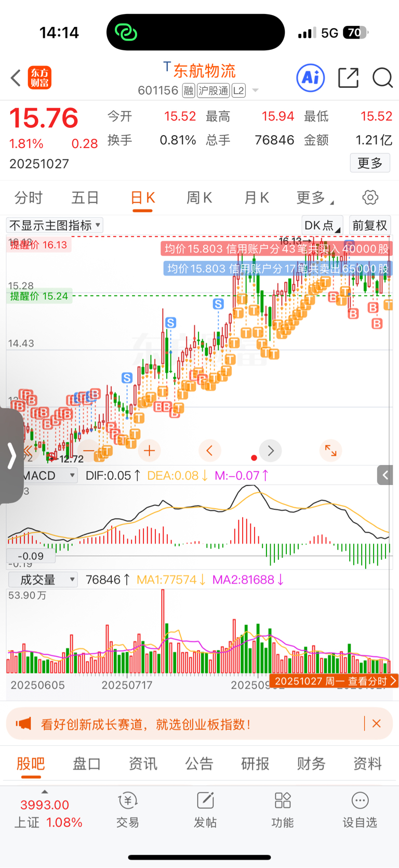Viewport: 399px width, 868px height.
Task: Tap the 沪股通 badge
Action: click(x=213, y=91)
